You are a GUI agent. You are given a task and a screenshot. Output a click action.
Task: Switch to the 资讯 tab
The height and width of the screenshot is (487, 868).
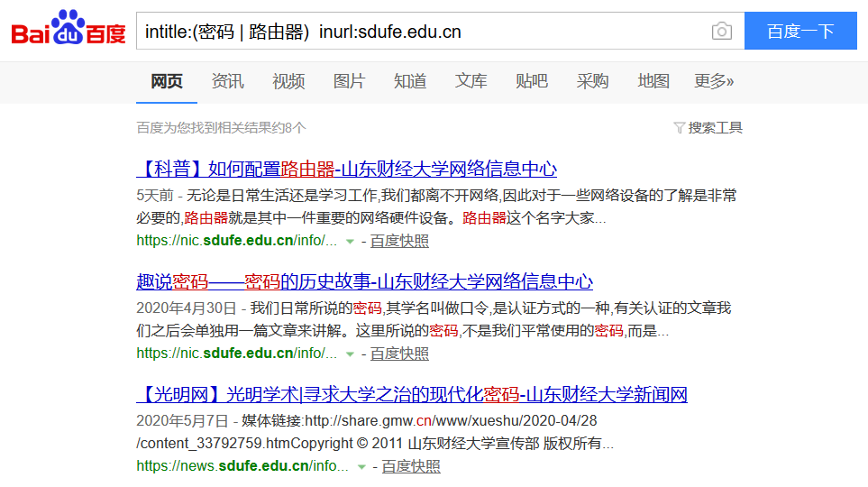pos(227,81)
